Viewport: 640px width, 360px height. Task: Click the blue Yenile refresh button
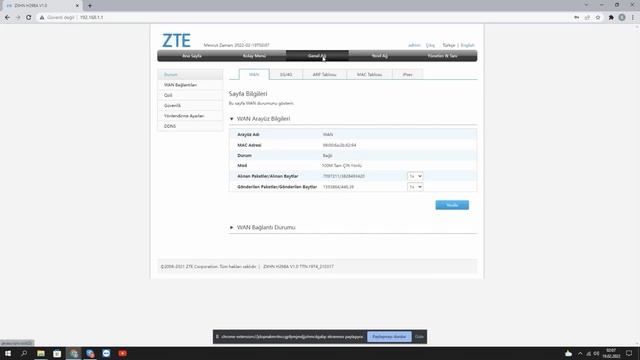click(452, 205)
